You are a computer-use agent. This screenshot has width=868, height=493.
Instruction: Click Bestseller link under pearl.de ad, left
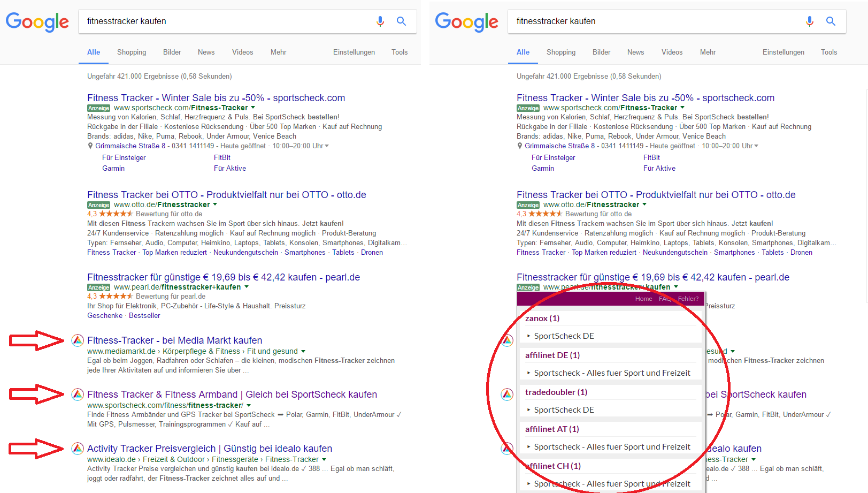click(x=144, y=316)
